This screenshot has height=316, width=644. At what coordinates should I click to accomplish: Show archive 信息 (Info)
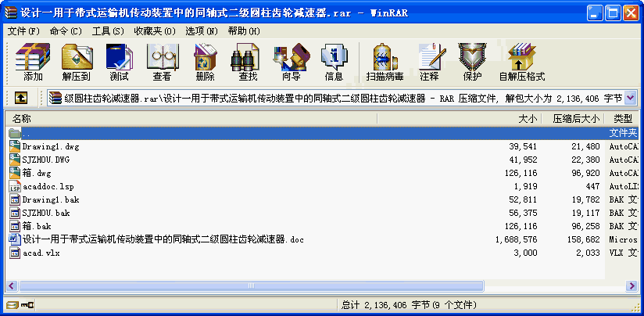pos(334,62)
